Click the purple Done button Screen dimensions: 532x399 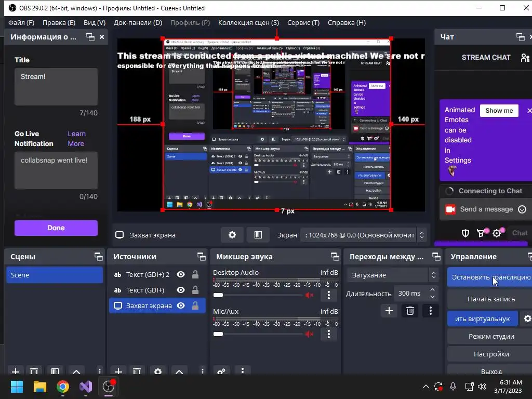56,228
